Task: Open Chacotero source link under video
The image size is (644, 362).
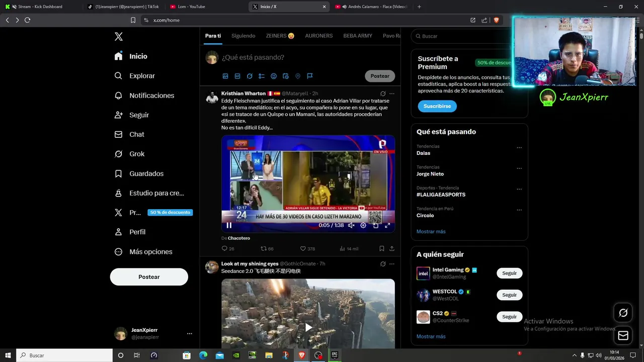Action: point(239,238)
